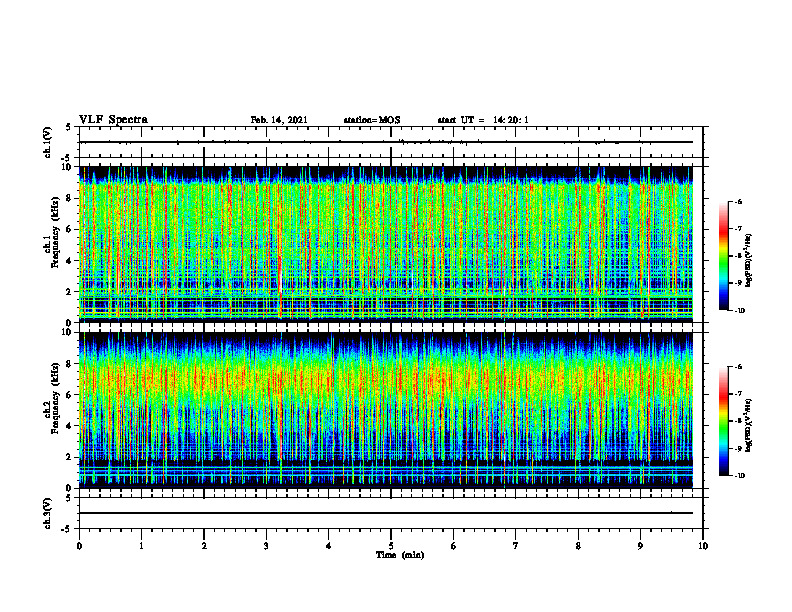Viewport: 792px width, 612px height.
Task: Click the ch.1 voltage waveform trace
Action: coord(386,142)
